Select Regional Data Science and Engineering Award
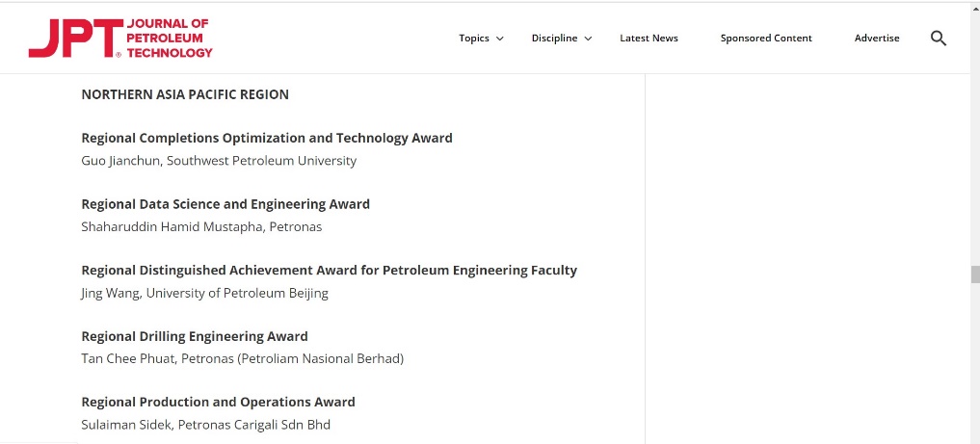 coord(225,204)
